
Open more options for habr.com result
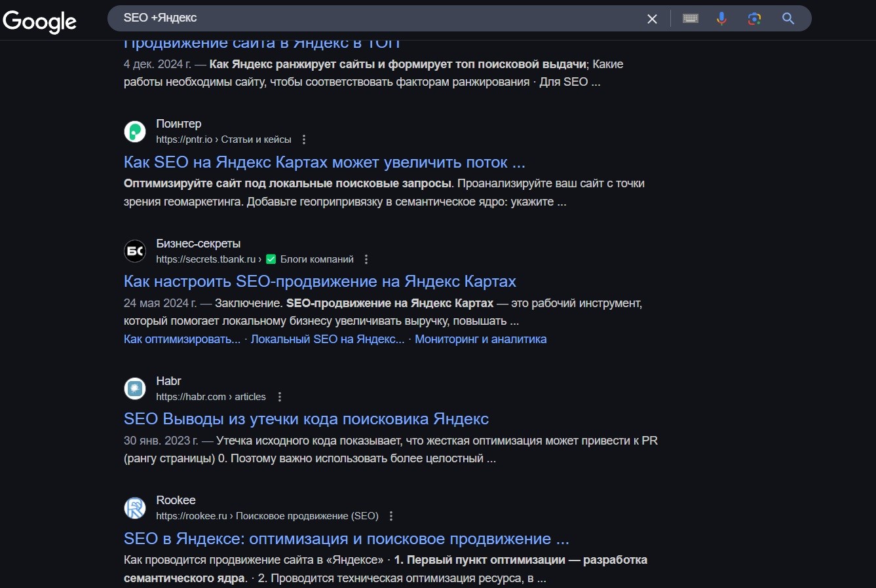pos(280,397)
